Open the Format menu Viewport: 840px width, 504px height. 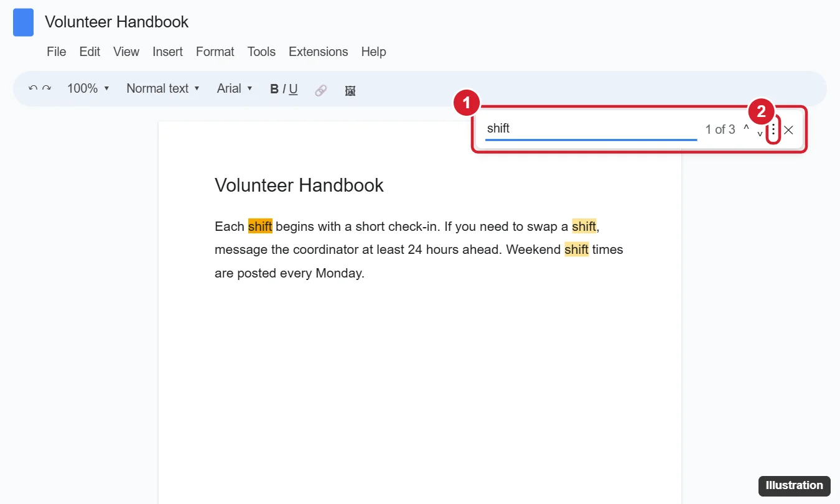tap(215, 52)
